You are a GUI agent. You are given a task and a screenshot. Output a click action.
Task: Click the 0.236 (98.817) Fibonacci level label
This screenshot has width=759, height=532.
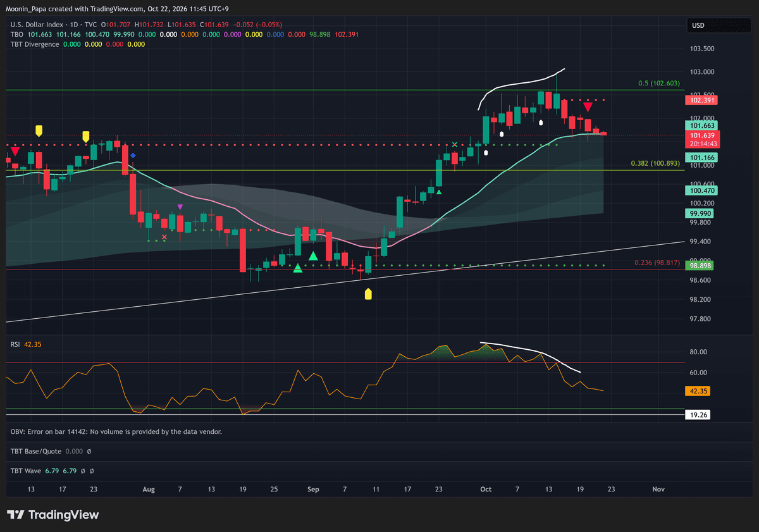point(657,263)
